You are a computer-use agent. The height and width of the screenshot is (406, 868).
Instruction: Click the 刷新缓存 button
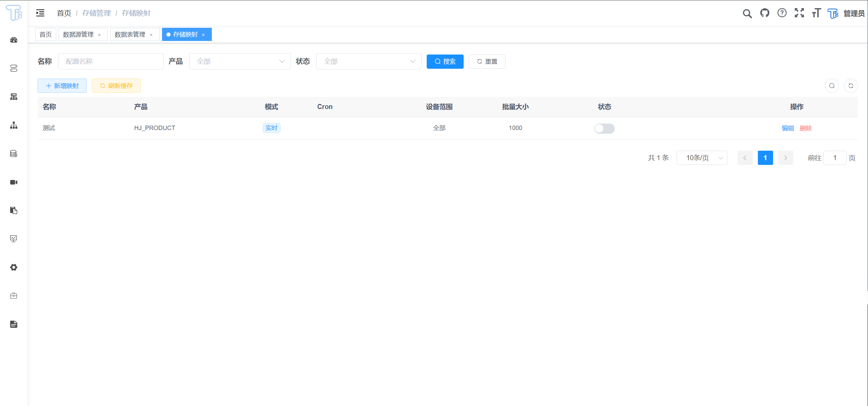pos(116,86)
